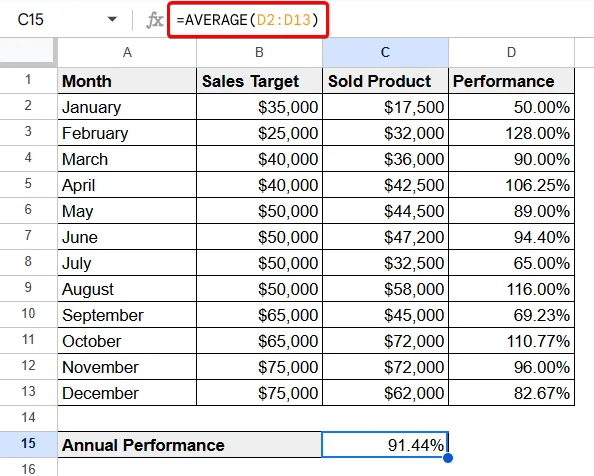
Task: Click the select-all corner box
Action: [x=28, y=52]
